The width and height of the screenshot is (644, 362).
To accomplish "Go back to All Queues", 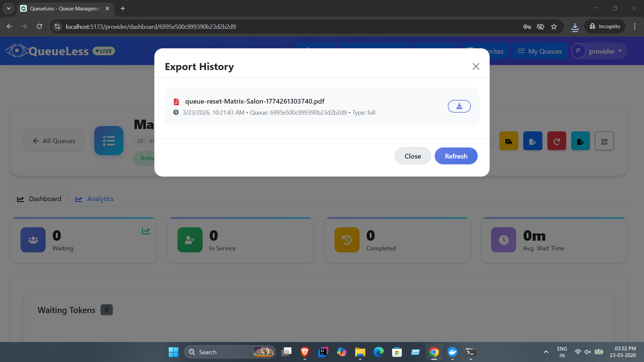I will click(54, 141).
